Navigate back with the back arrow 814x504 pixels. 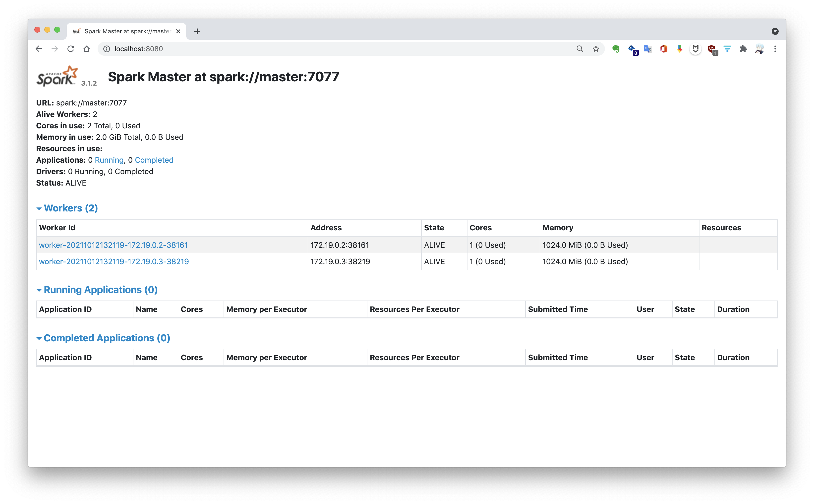(x=39, y=49)
